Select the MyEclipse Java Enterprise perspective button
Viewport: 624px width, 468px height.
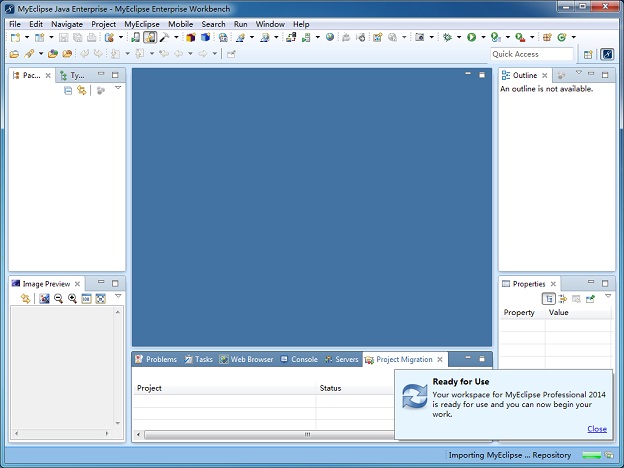pyautogui.click(x=606, y=54)
